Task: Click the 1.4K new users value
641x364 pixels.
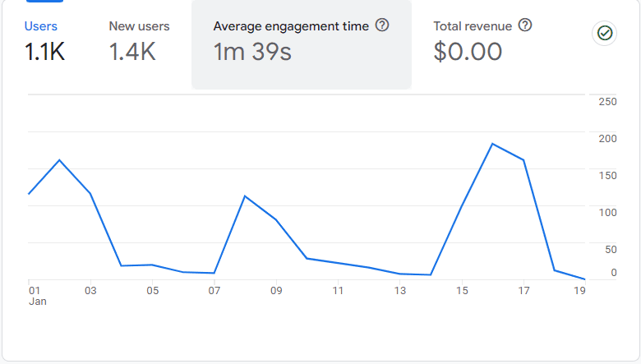Action: [132, 52]
